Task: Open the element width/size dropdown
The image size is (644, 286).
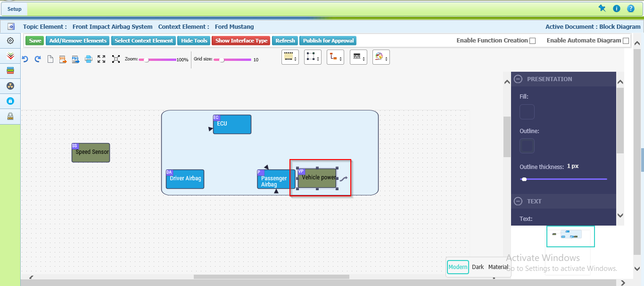Action: [290, 57]
